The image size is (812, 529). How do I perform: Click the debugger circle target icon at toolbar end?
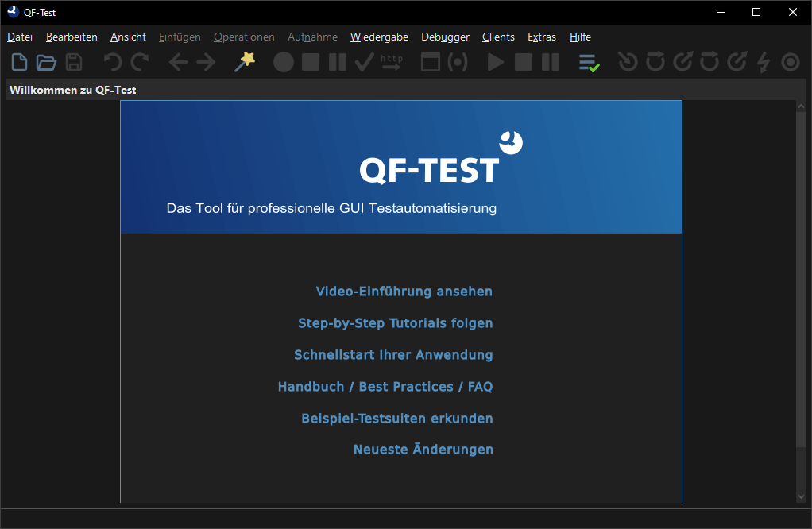(791, 62)
